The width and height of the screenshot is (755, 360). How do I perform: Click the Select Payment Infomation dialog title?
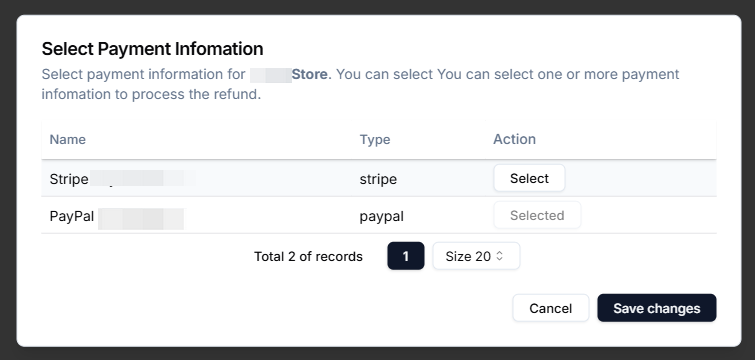tap(152, 49)
